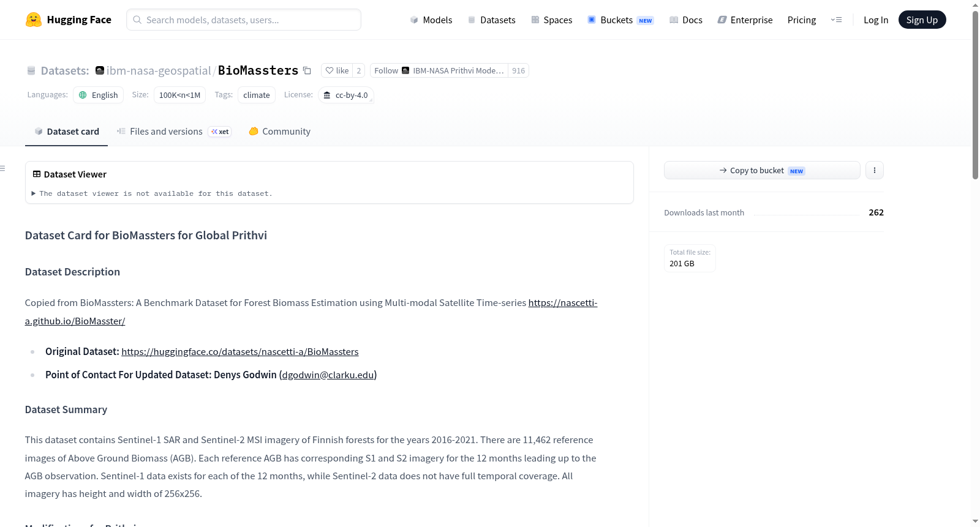
Task: Click the arrow icon on Copy to bucket
Action: 723,170
